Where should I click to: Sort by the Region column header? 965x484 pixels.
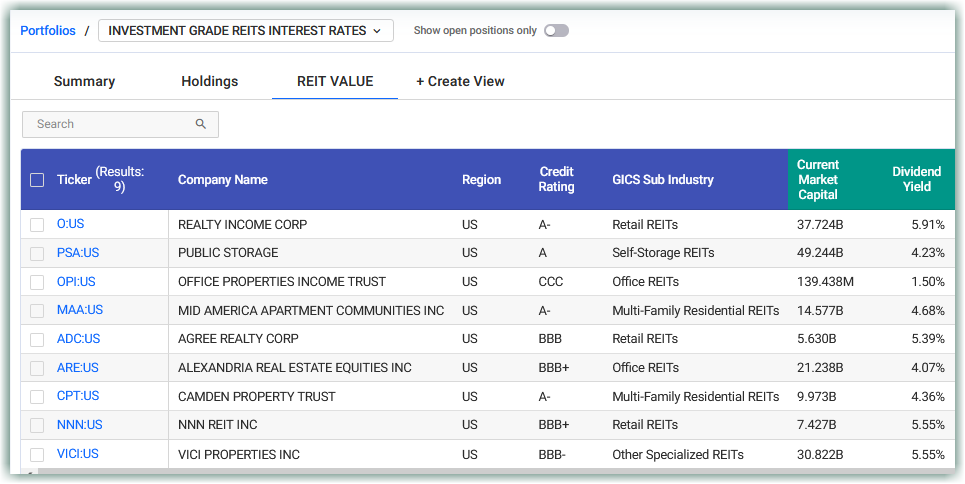point(481,180)
